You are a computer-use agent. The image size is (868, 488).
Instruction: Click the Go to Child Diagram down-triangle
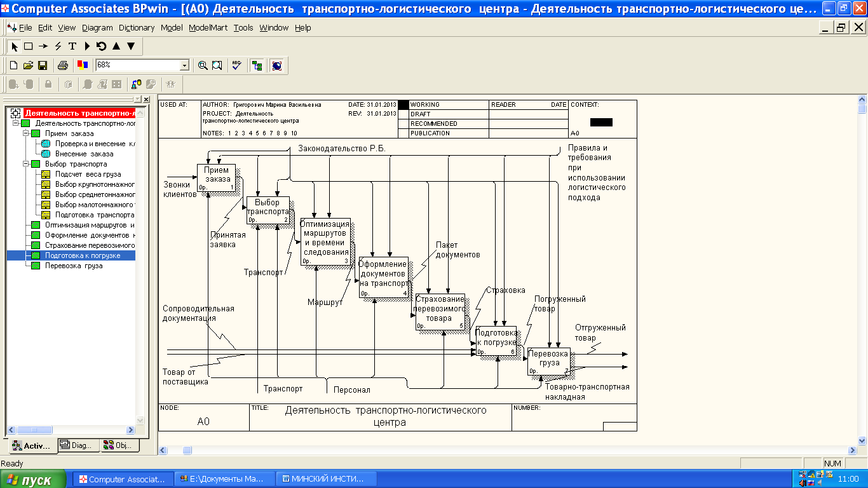[x=131, y=46]
